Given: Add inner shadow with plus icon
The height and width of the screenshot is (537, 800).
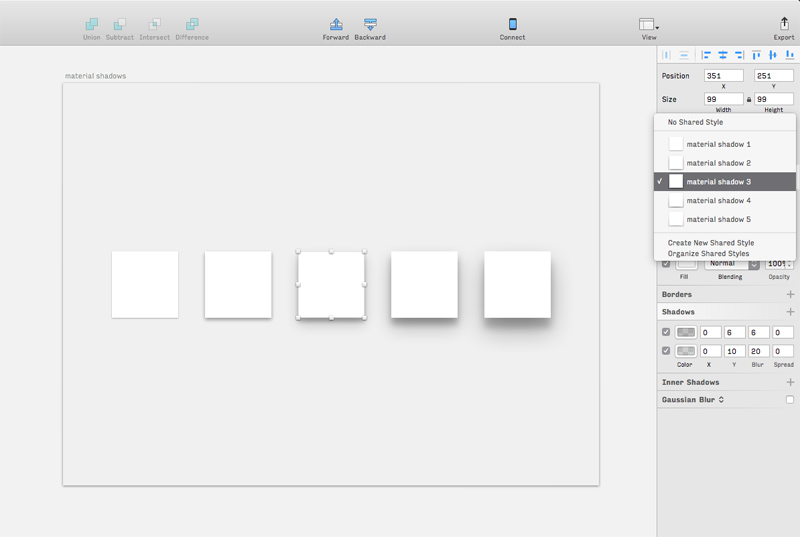Looking at the screenshot, I should coord(790,382).
